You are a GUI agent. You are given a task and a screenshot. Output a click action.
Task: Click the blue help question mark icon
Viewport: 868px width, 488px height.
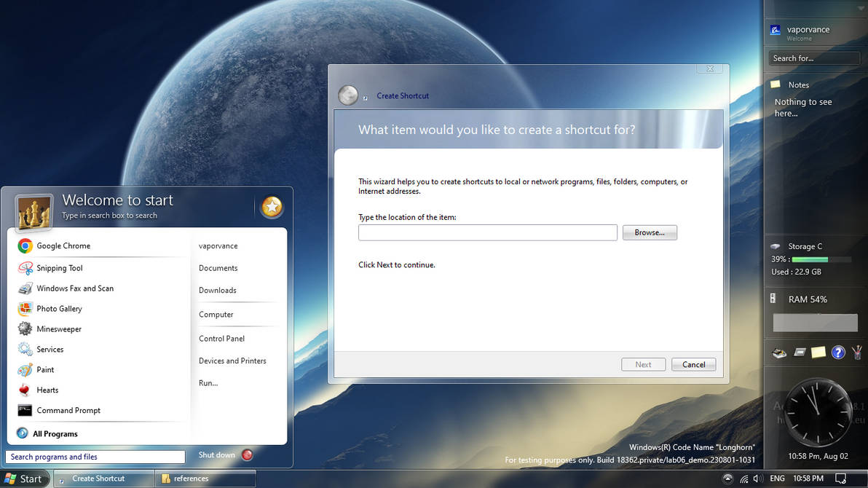838,353
